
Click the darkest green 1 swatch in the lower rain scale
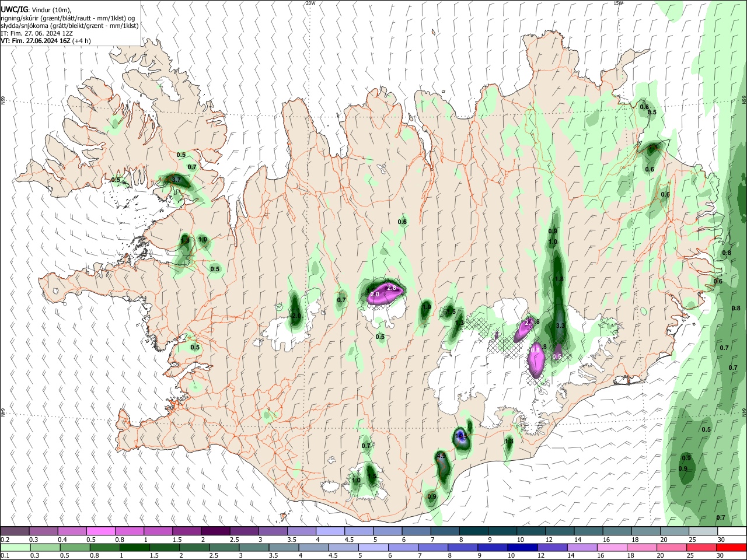(x=134, y=548)
